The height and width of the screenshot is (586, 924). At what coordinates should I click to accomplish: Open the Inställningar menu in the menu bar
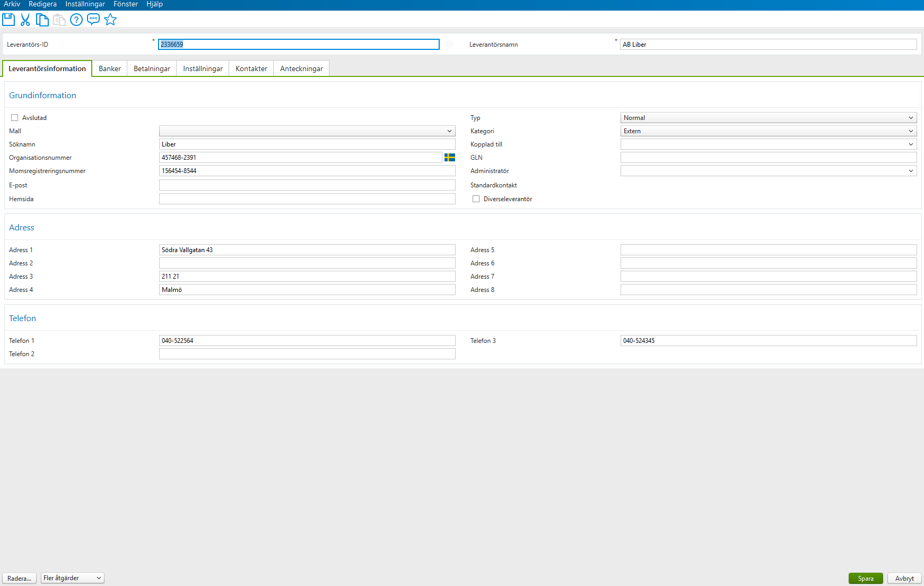[85, 4]
